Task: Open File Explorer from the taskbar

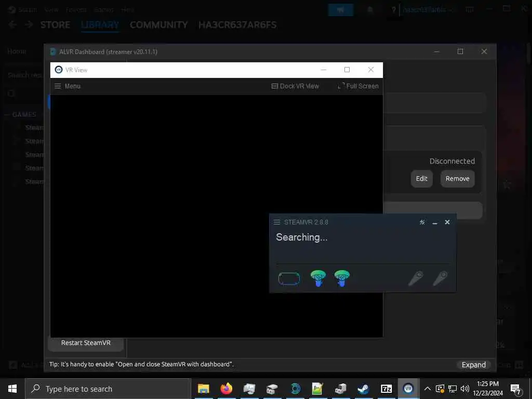Action: coord(204,389)
